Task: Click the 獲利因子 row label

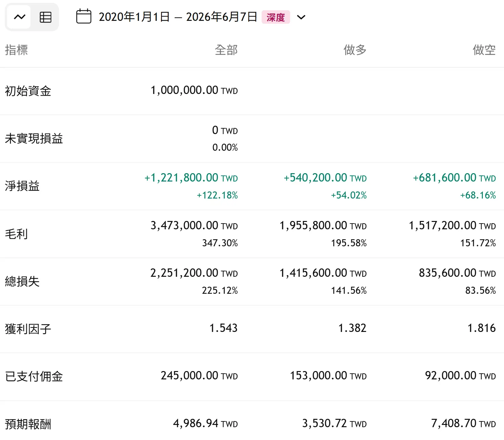Action: [x=28, y=329]
